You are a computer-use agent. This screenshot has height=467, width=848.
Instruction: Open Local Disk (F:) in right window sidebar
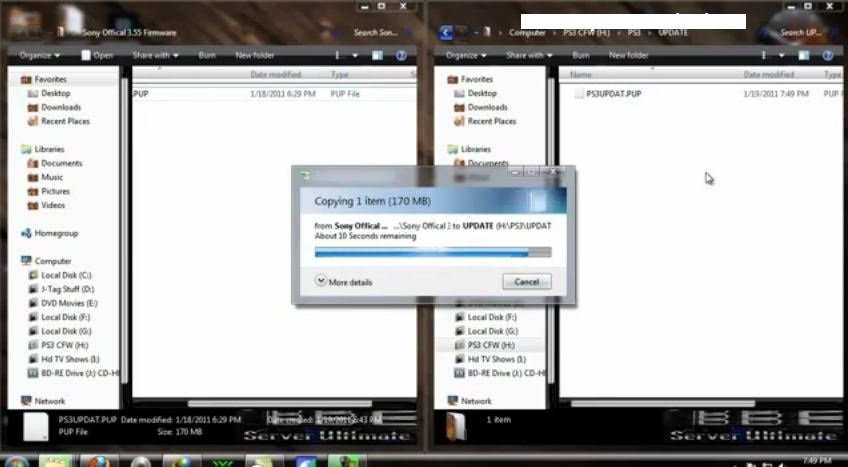click(492, 317)
